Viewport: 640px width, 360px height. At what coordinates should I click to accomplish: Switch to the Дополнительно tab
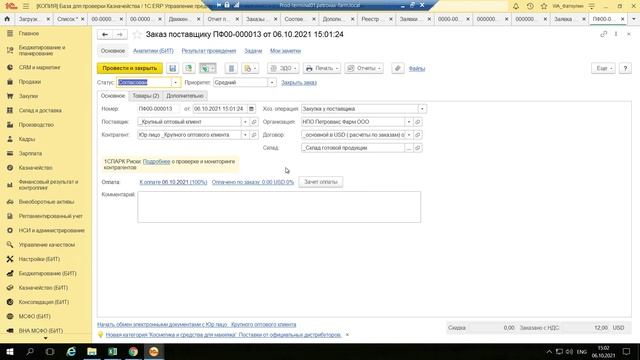(x=185, y=96)
